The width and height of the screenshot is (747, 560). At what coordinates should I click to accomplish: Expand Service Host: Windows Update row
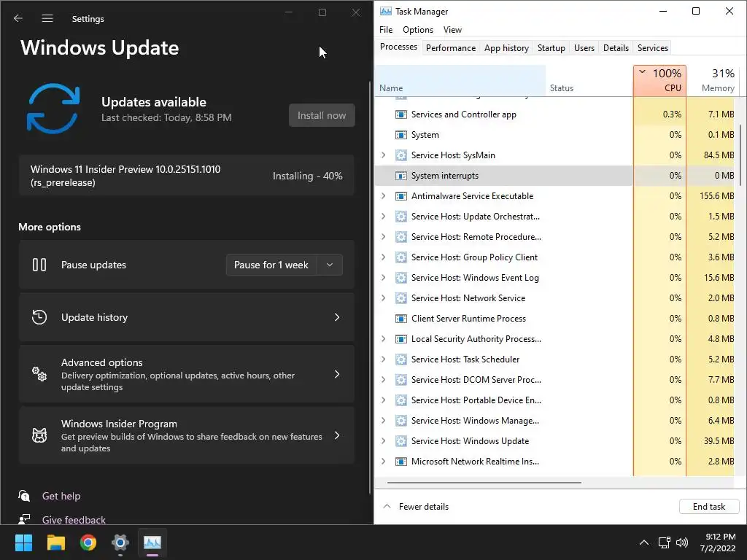[384, 441]
